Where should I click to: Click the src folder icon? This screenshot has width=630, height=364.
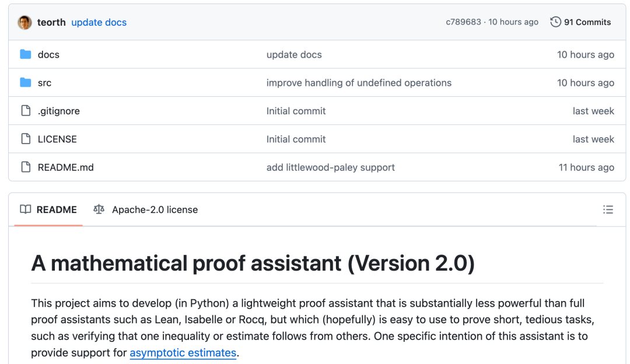pos(26,83)
